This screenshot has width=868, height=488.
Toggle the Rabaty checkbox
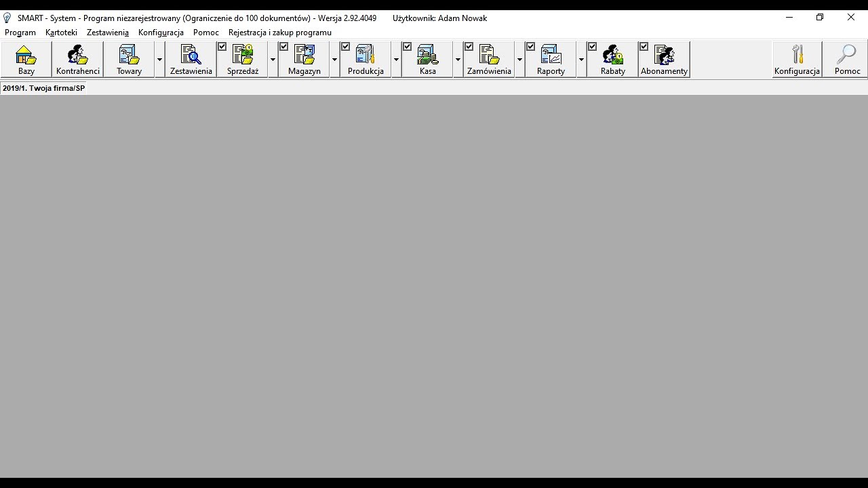pos(592,47)
